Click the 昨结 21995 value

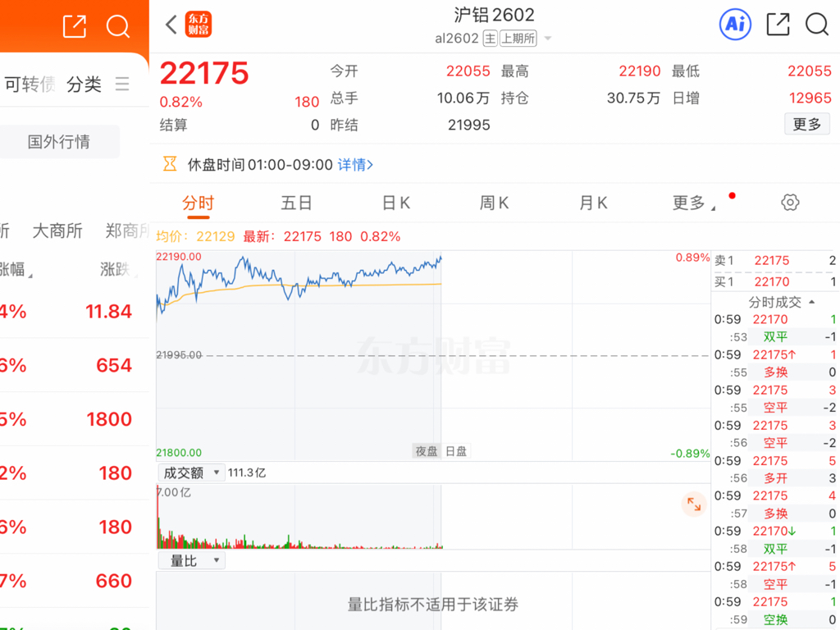click(x=468, y=125)
